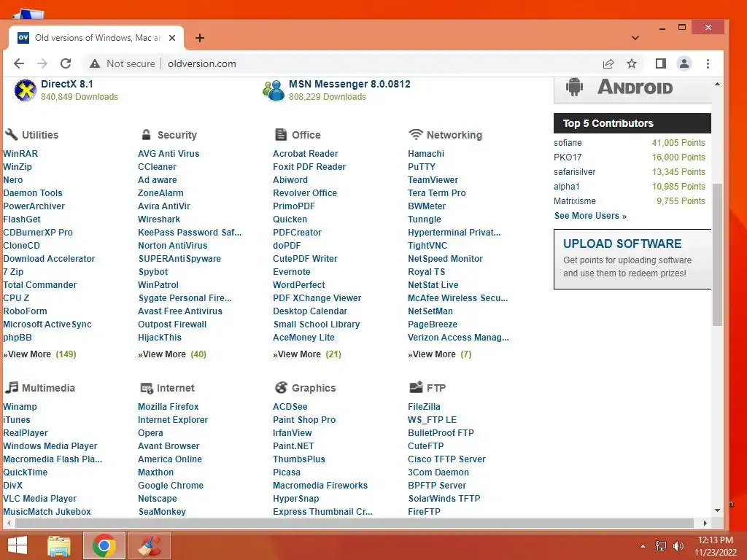Click the horizontal scrollbar right arrow
The height and width of the screenshot is (560, 747).
pyautogui.click(x=705, y=523)
